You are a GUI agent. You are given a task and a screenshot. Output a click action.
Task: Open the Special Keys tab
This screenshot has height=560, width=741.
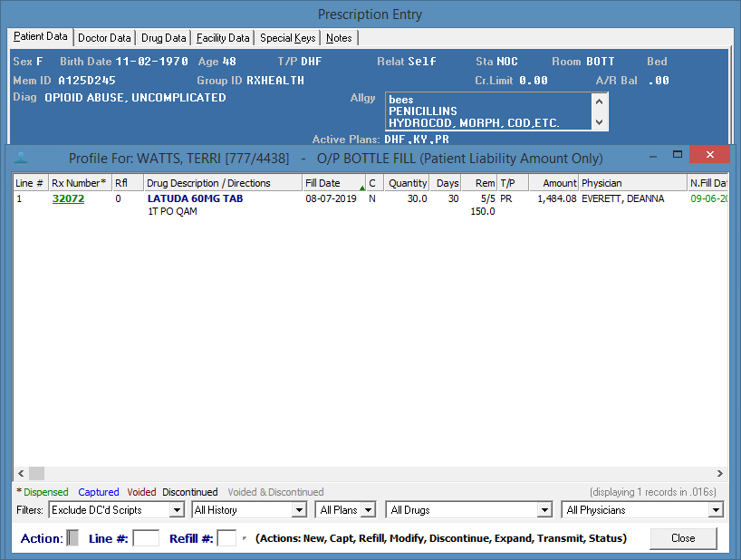[287, 38]
